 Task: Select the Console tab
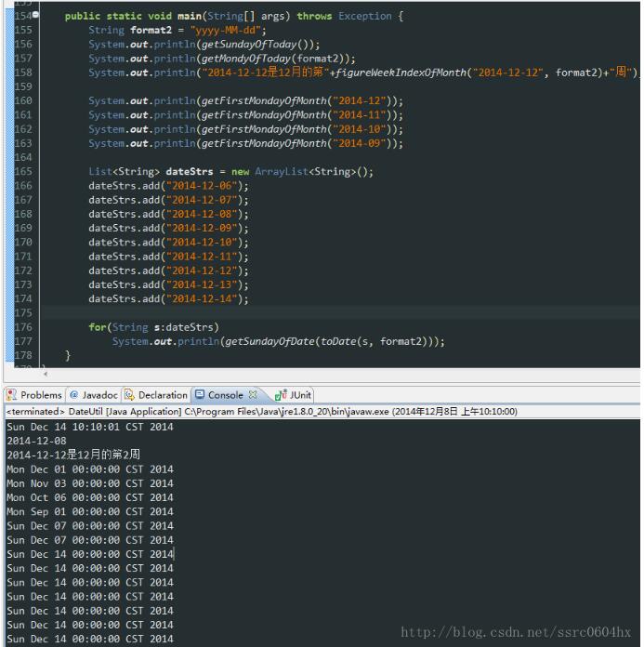(225, 395)
